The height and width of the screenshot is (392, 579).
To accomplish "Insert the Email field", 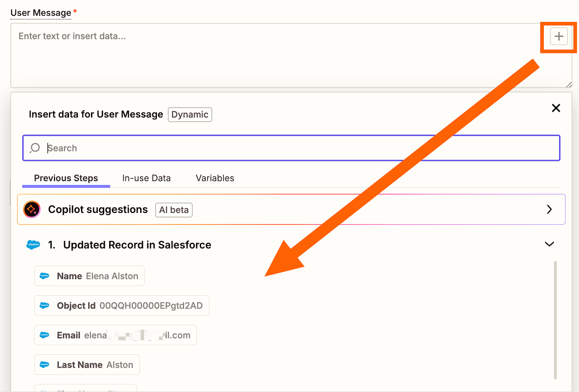I will 115,335.
